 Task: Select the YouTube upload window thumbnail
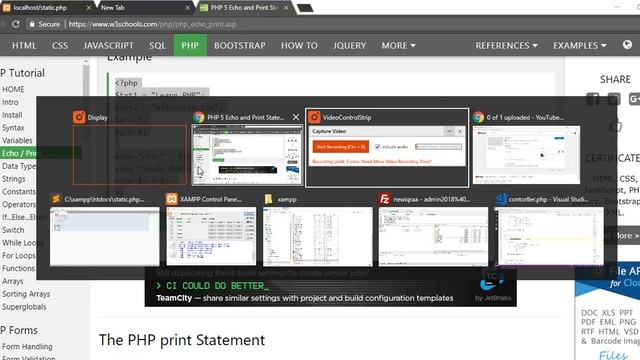coord(526,155)
